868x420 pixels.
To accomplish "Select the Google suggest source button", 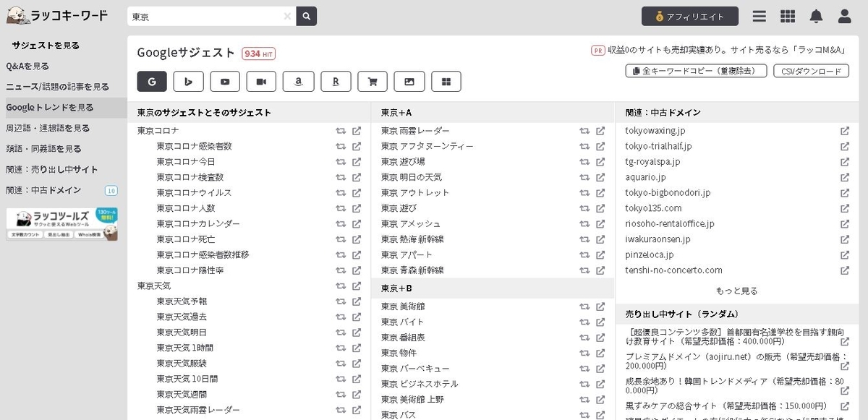I will (x=152, y=82).
